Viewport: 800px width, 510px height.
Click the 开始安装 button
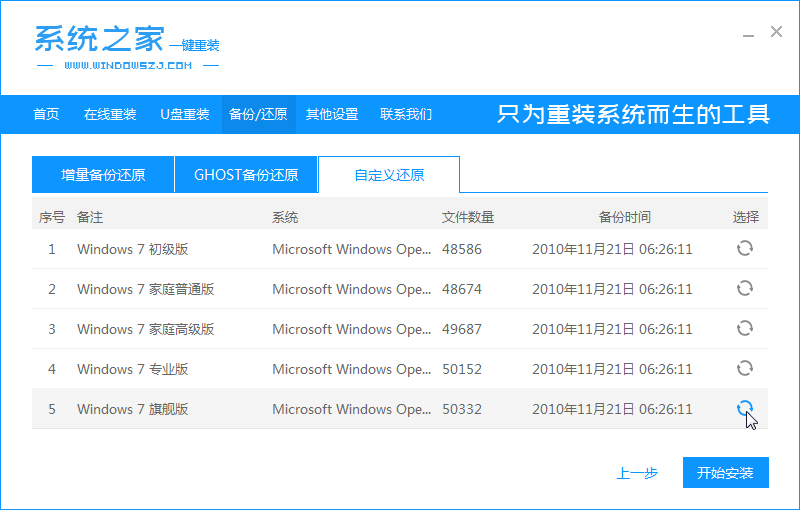[725, 472]
